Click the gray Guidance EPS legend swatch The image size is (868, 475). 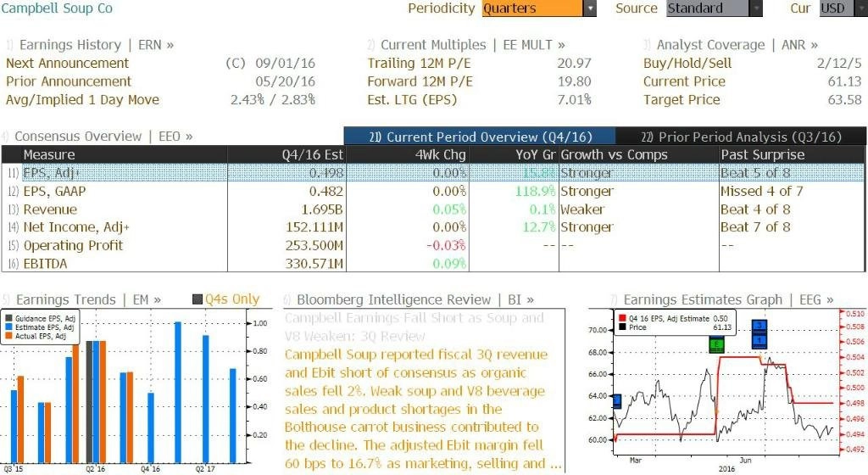(x=8, y=318)
